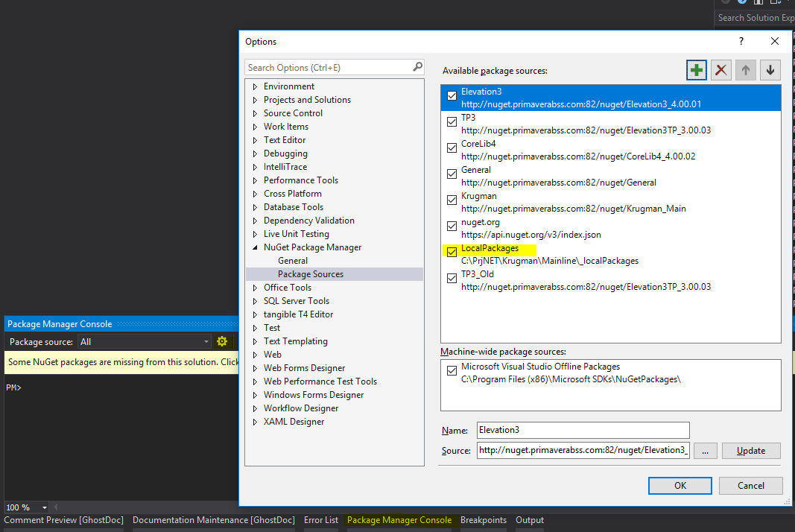Remove selected package source with red X
Image resolution: width=795 pixels, height=532 pixels.
[x=721, y=70]
